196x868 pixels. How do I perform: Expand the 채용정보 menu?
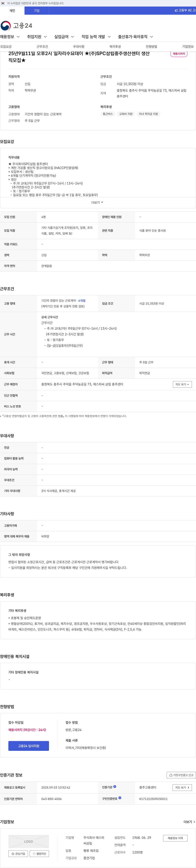10,37
